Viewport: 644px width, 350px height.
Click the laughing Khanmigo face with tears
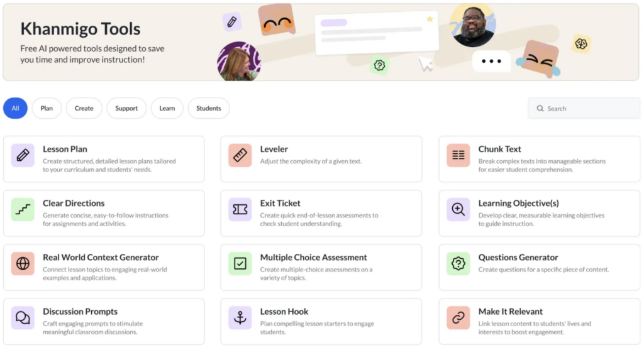pyautogui.click(x=538, y=58)
